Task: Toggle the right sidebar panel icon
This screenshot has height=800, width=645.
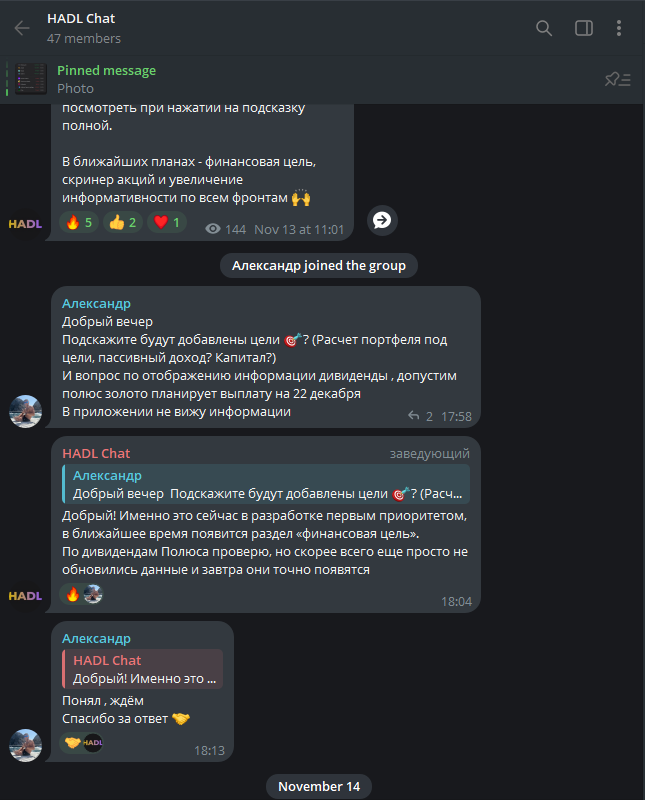Action: click(584, 28)
